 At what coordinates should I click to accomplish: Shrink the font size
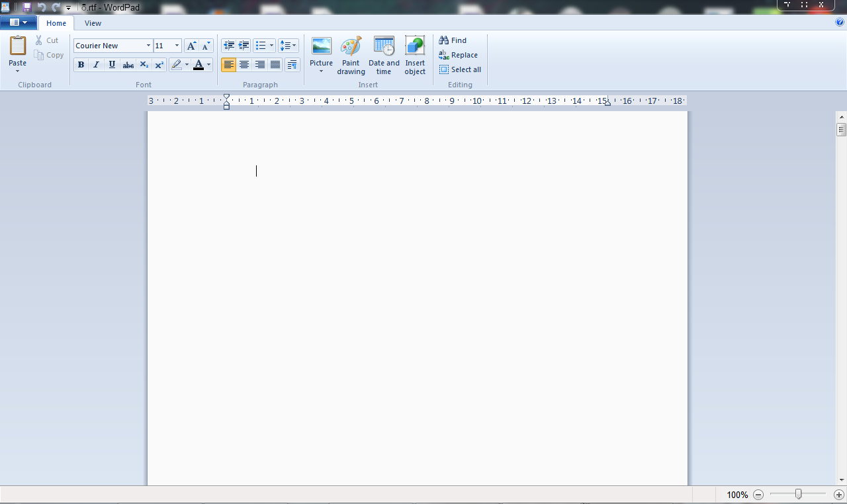(206, 46)
